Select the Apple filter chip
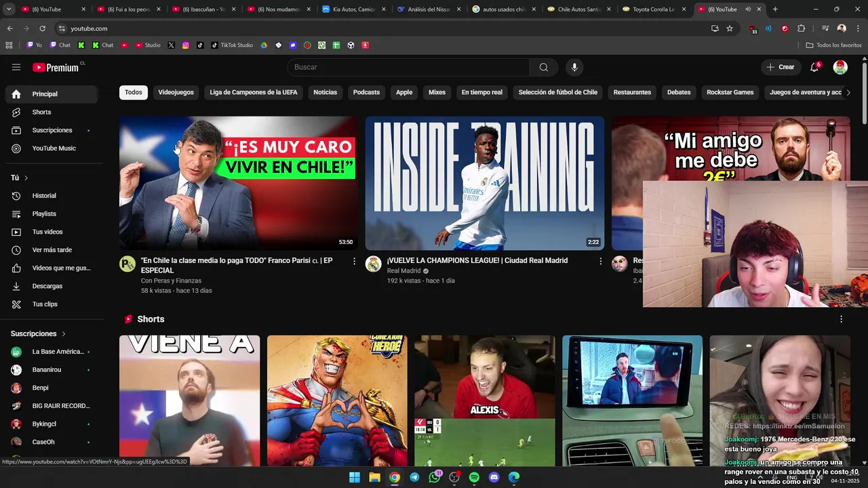The image size is (868, 488). point(404,92)
